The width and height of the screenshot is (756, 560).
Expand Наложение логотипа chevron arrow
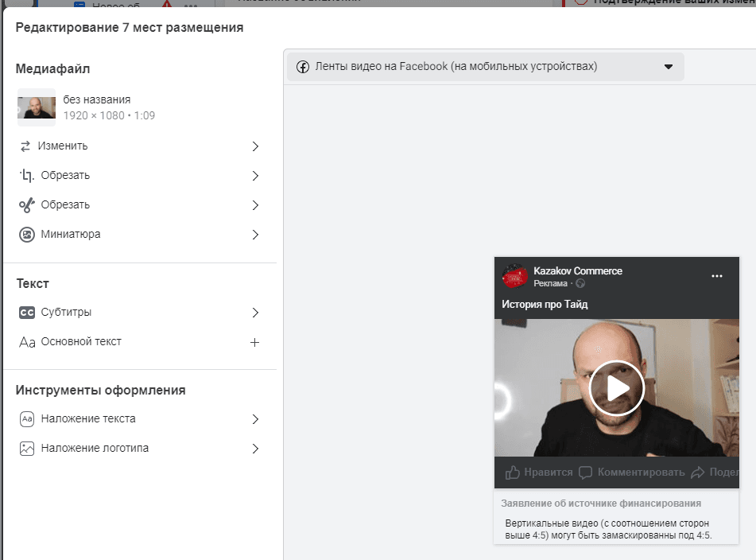pos(255,449)
